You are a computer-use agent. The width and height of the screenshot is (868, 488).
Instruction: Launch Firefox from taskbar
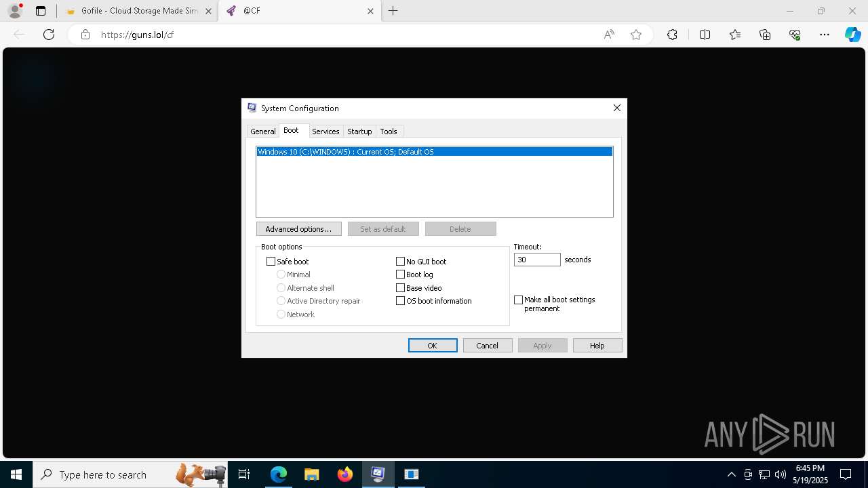tap(345, 474)
